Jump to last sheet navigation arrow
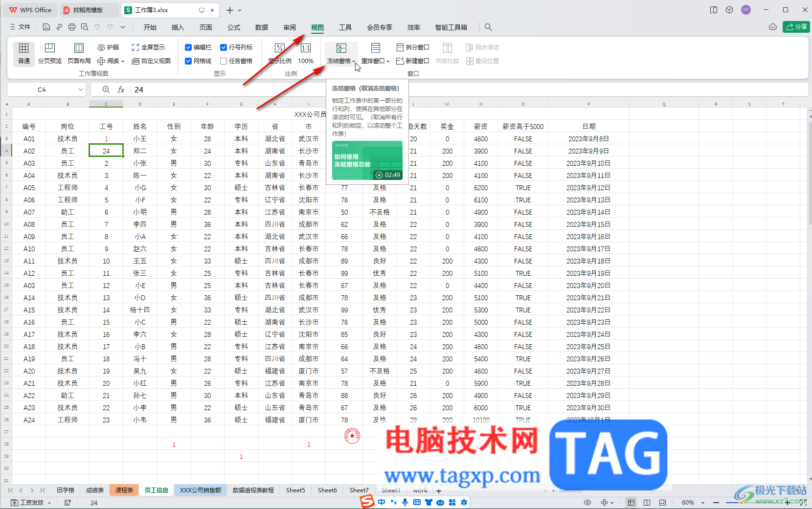Image resolution: width=812 pixels, height=509 pixels. click(43, 490)
